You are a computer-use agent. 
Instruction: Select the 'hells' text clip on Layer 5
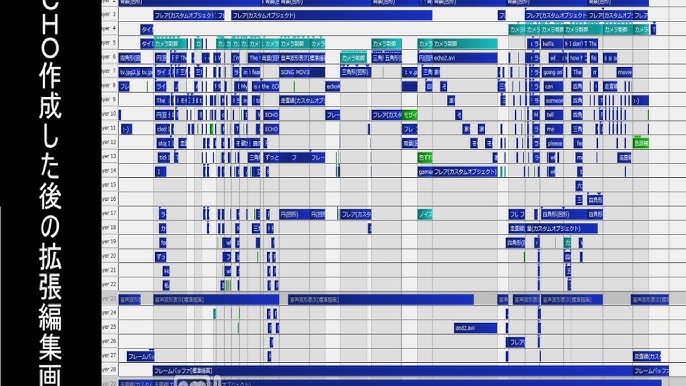(552, 44)
